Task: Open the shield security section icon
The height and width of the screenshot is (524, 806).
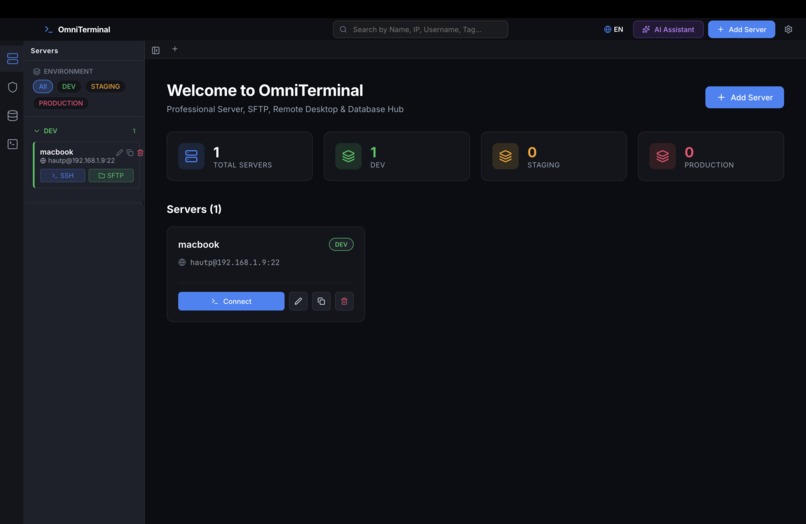Action: pyautogui.click(x=12, y=87)
